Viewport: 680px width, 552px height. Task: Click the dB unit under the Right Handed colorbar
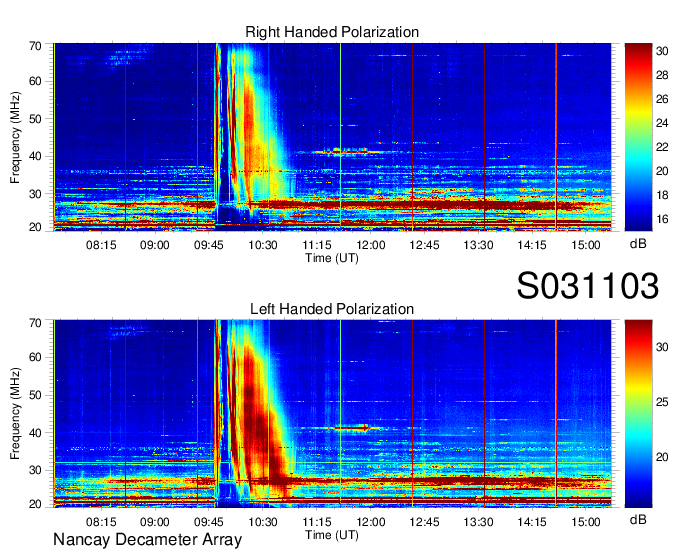[x=638, y=244]
